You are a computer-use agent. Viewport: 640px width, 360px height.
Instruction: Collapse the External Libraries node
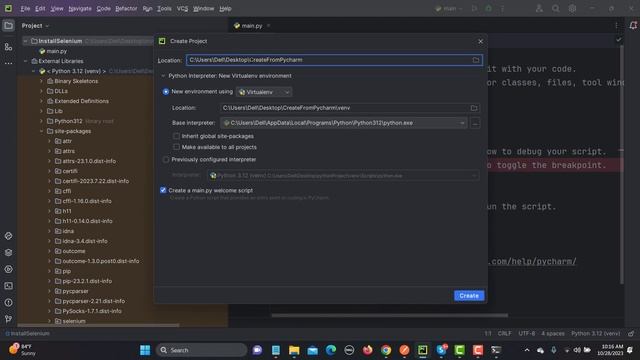(x=25, y=61)
